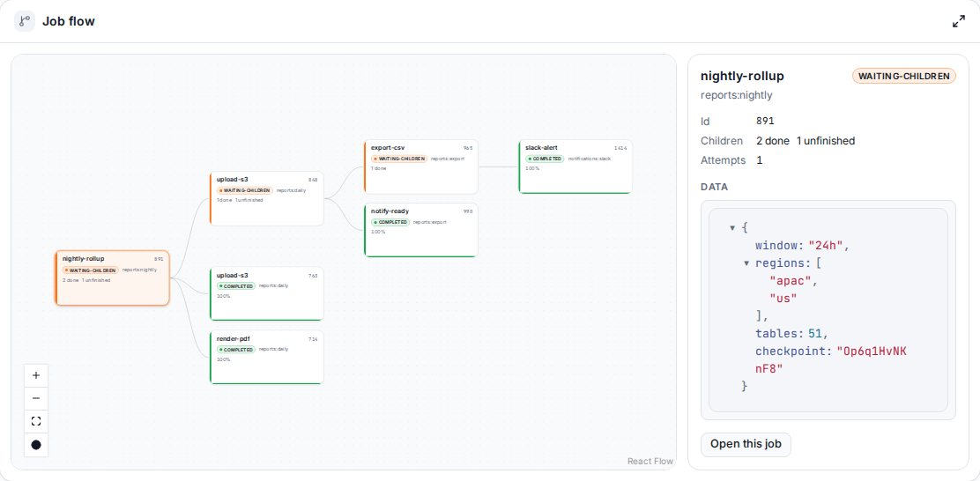
Task: Zoom out the flow canvas
Action: coord(36,398)
